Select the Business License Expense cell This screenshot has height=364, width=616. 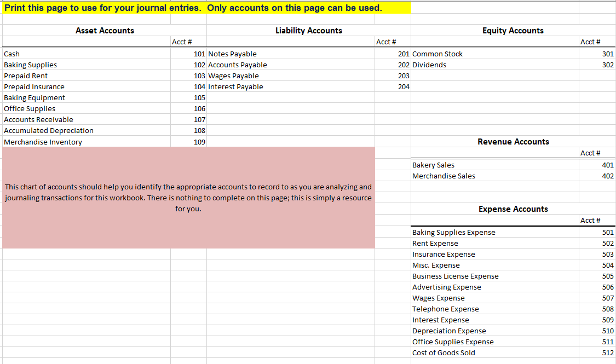coord(495,276)
